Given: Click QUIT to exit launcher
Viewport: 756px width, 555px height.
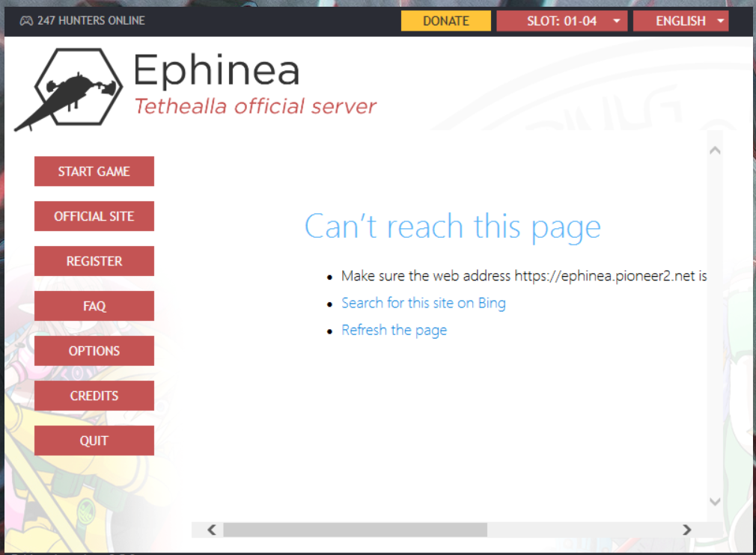Looking at the screenshot, I should coord(94,441).
